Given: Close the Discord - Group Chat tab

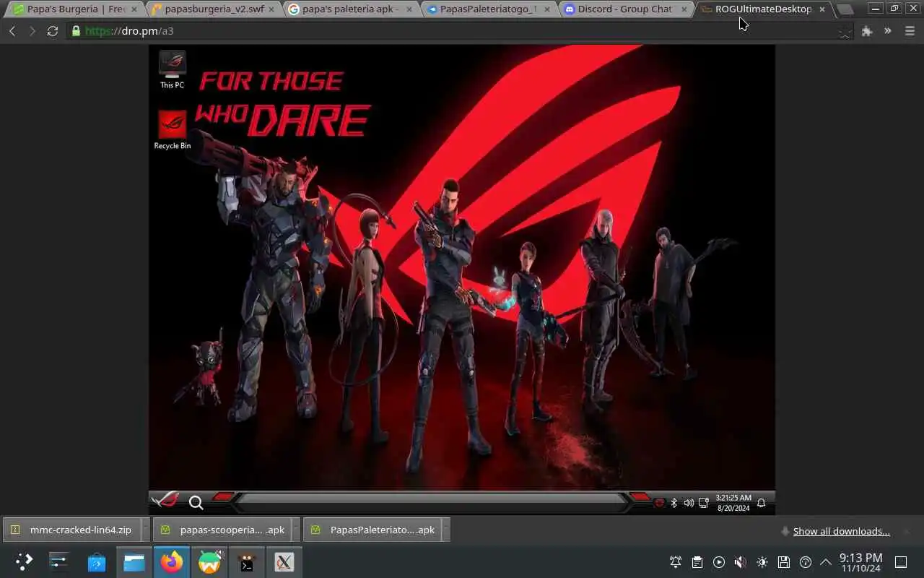Looking at the screenshot, I should coord(684,9).
